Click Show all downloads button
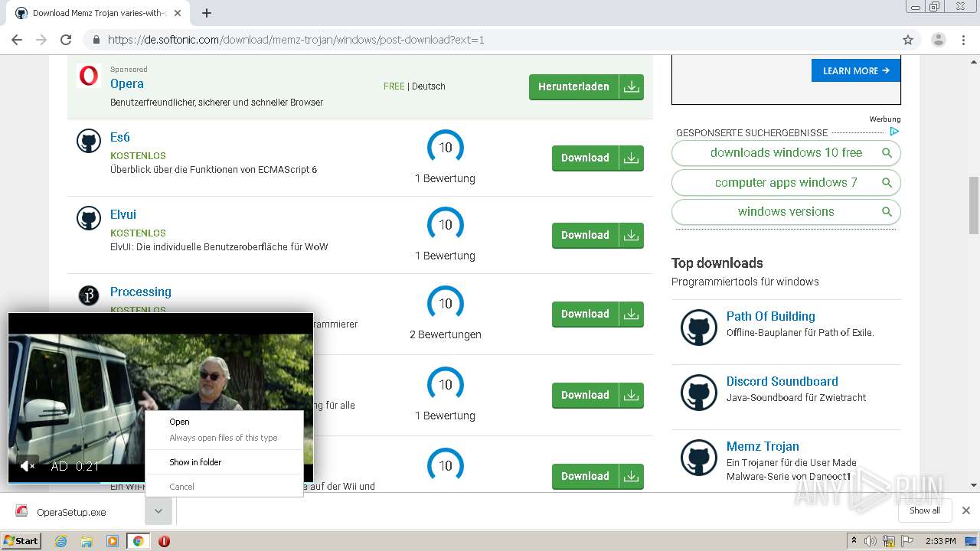This screenshot has height=551, width=980. [925, 510]
